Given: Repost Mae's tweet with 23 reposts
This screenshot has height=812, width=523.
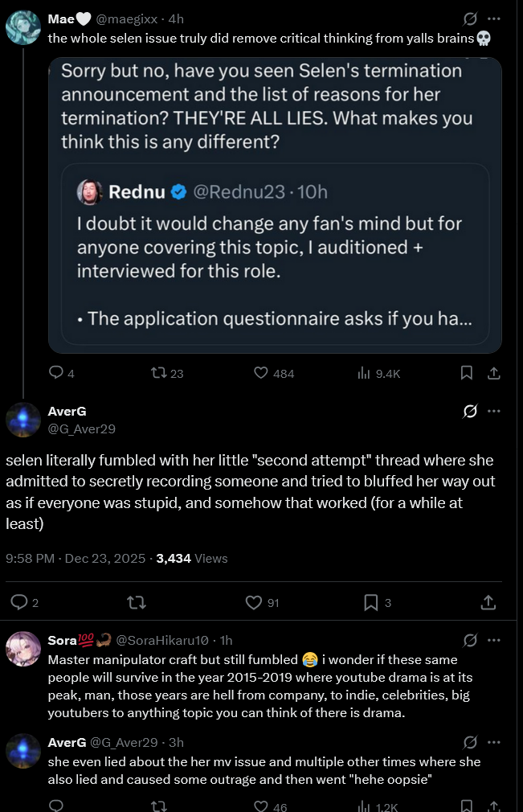Looking at the screenshot, I should tap(158, 372).
